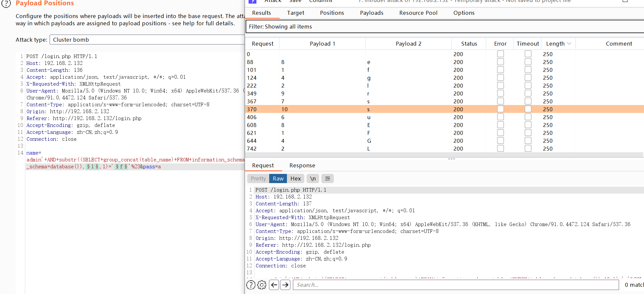
Task: Tick Timeout checkbox for request 349
Action: tap(528, 93)
